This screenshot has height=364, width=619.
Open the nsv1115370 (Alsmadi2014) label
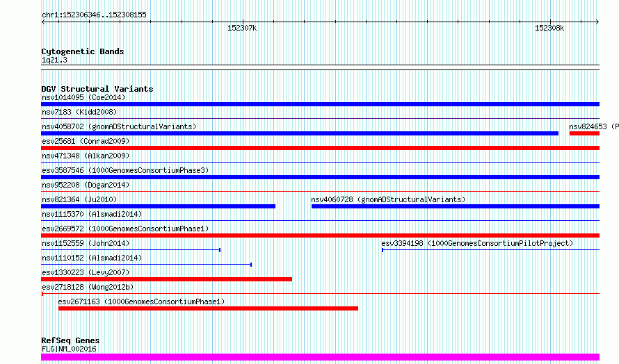point(92,214)
